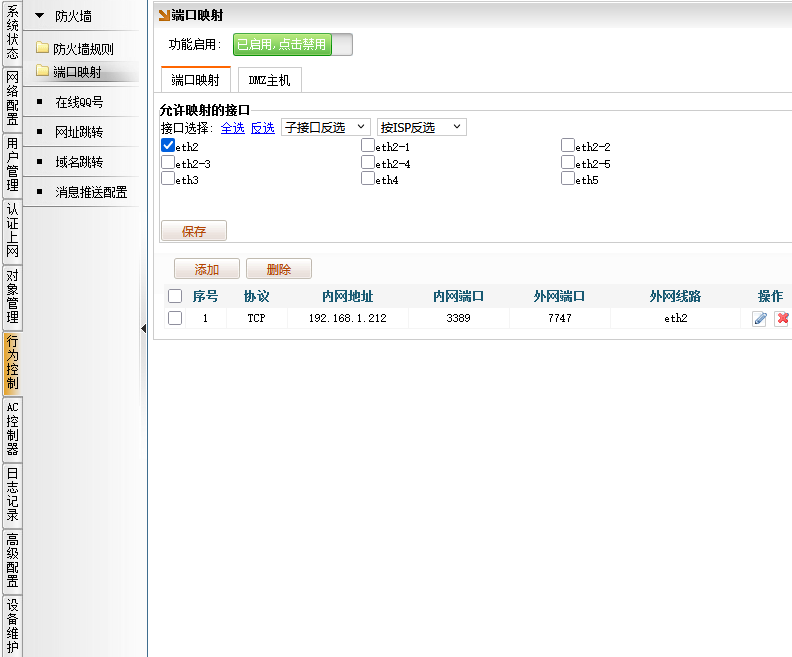Click the 删除 button
The image size is (792, 657).
coord(279,269)
